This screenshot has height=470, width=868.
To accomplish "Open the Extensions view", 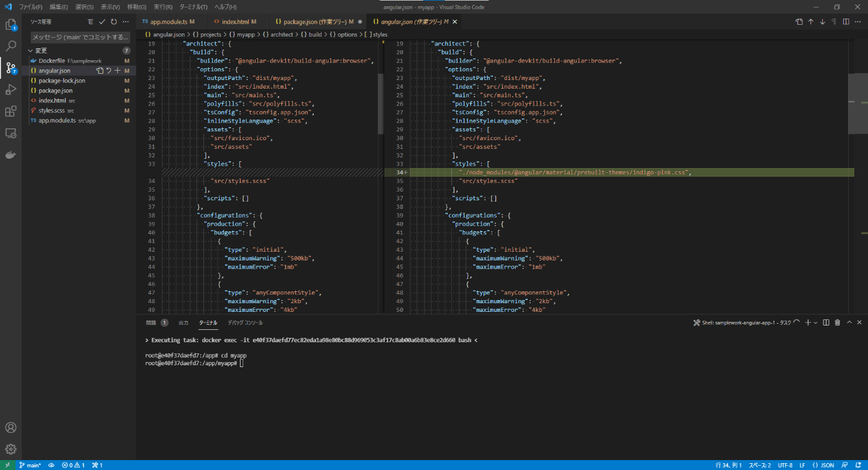I will click(11, 112).
